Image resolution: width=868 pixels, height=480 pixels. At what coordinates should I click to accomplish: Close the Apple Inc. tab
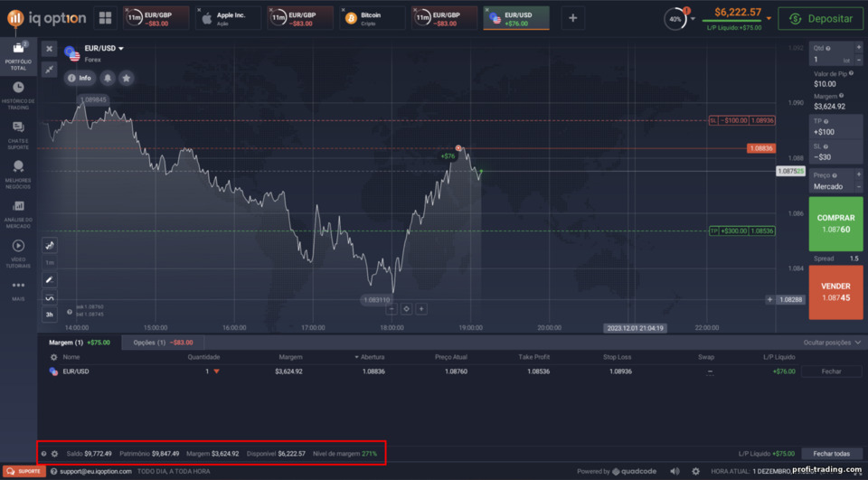[199, 10]
